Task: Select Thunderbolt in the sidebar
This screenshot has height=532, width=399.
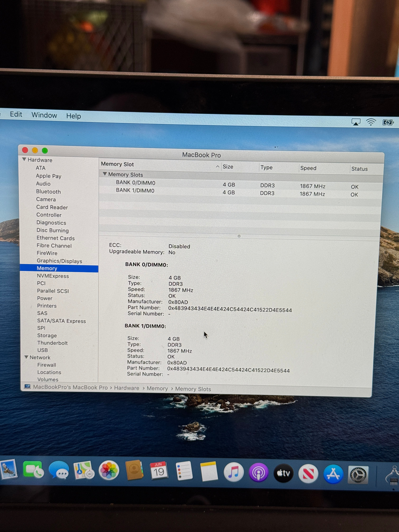Action: pos(52,343)
